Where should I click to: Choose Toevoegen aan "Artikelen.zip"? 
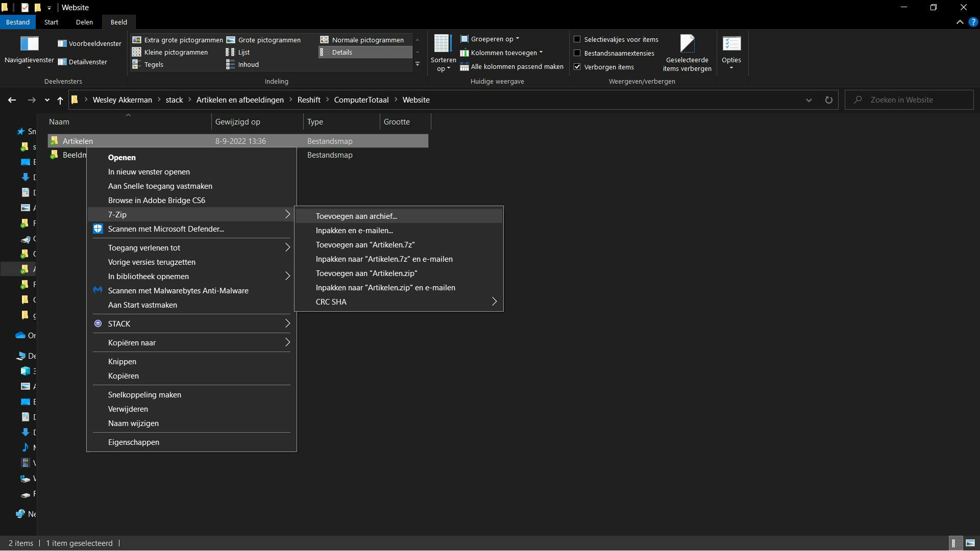coord(366,273)
